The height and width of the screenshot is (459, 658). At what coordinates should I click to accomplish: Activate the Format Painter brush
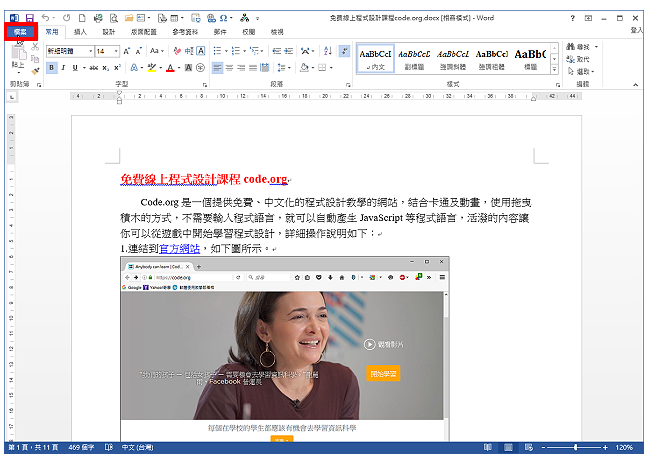[35, 70]
